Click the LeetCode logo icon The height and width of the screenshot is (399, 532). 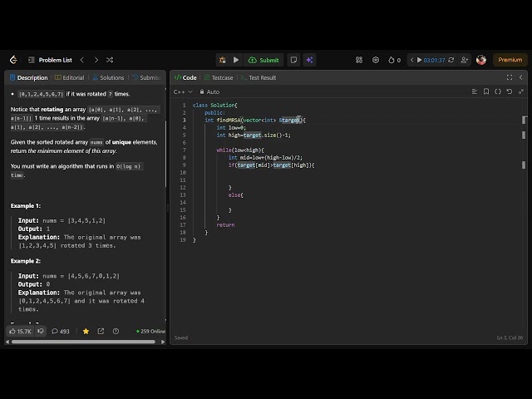[13, 60]
